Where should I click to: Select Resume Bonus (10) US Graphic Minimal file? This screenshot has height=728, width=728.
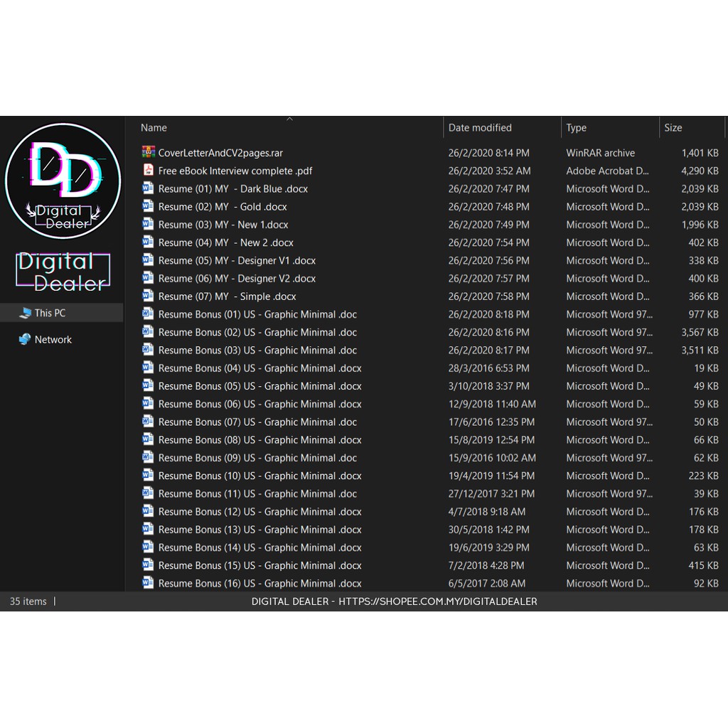tap(259, 476)
